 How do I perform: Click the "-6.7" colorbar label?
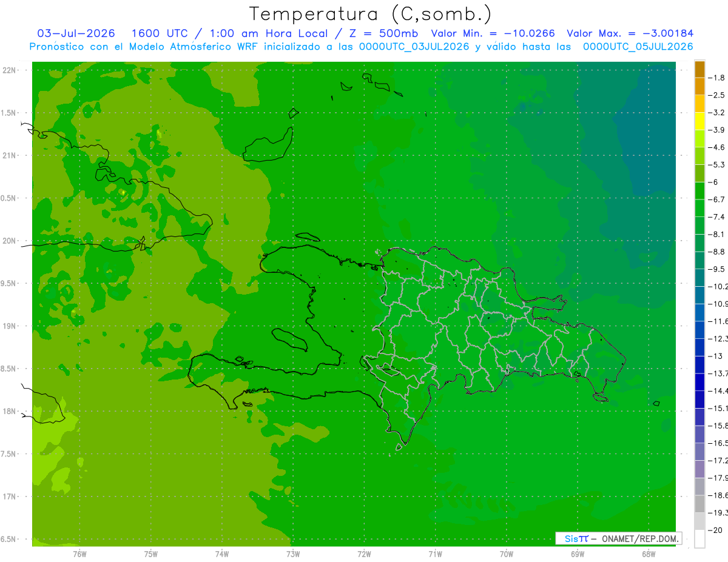[718, 199]
